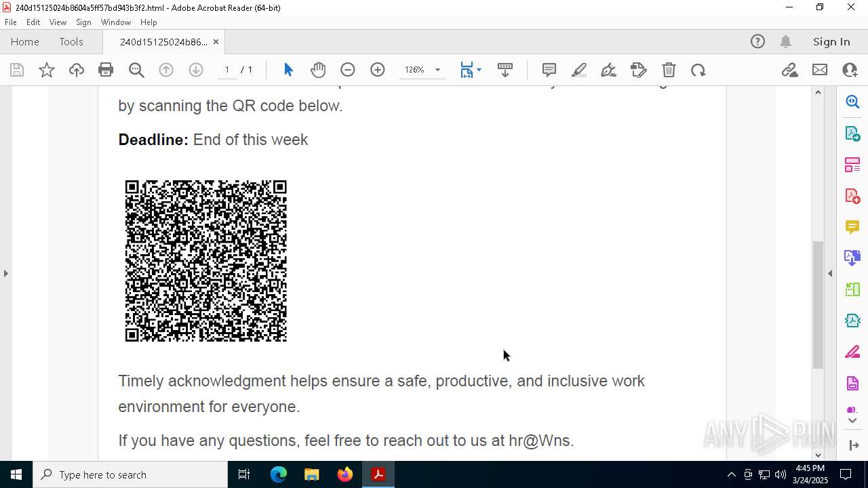This screenshot has width=868, height=488.
Task: Click the scroll up arrow of document scrollbar
Action: tap(818, 92)
